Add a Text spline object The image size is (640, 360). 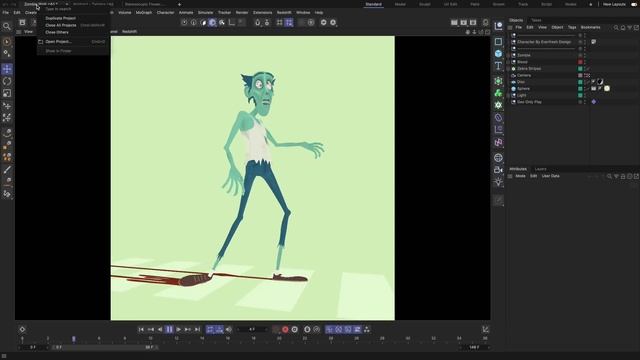tap(498, 66)
